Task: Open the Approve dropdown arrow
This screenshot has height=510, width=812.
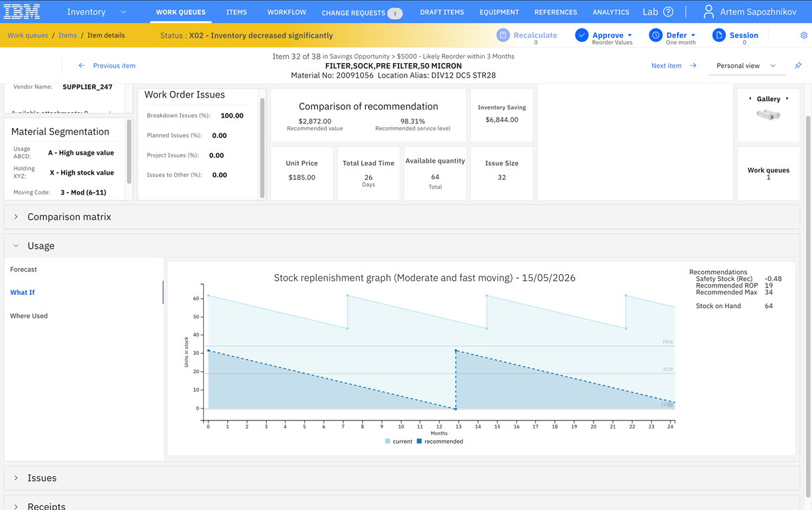Action: [x=629, y=35]
